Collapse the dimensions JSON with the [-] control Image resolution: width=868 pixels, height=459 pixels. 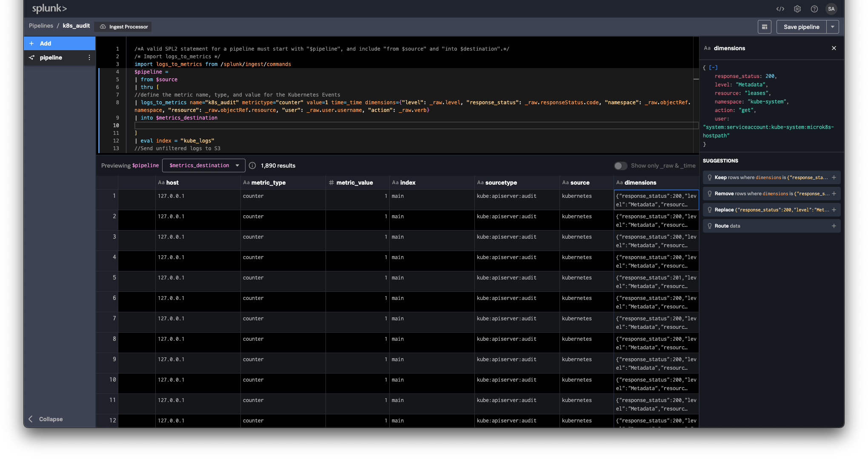pos(713,67)
